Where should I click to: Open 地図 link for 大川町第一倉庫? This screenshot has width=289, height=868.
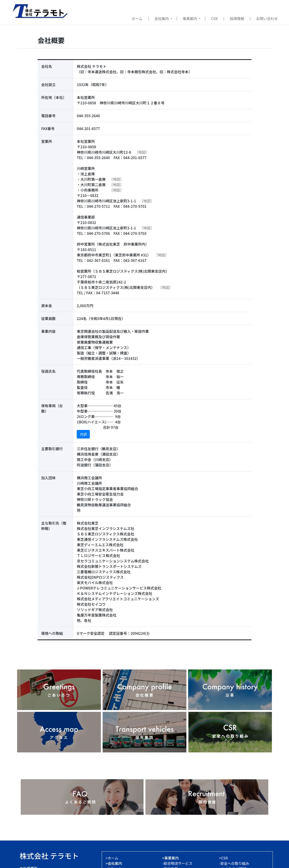116,179
